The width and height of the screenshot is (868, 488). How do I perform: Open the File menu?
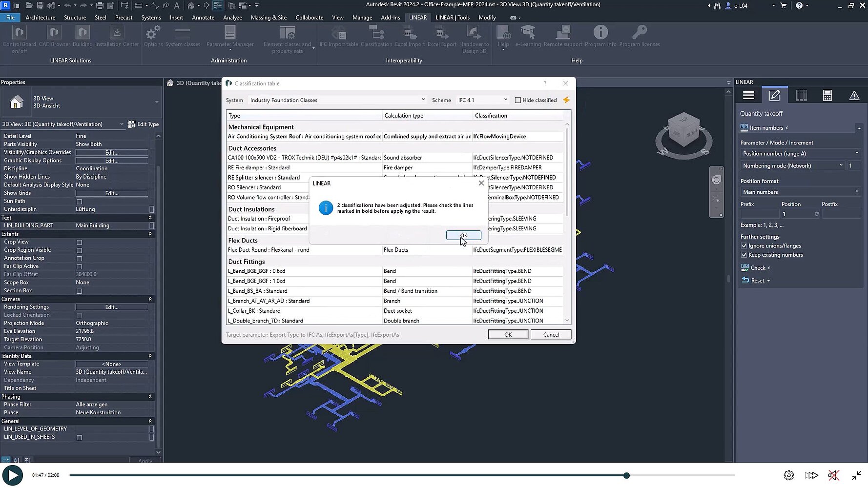click(10, 17)
